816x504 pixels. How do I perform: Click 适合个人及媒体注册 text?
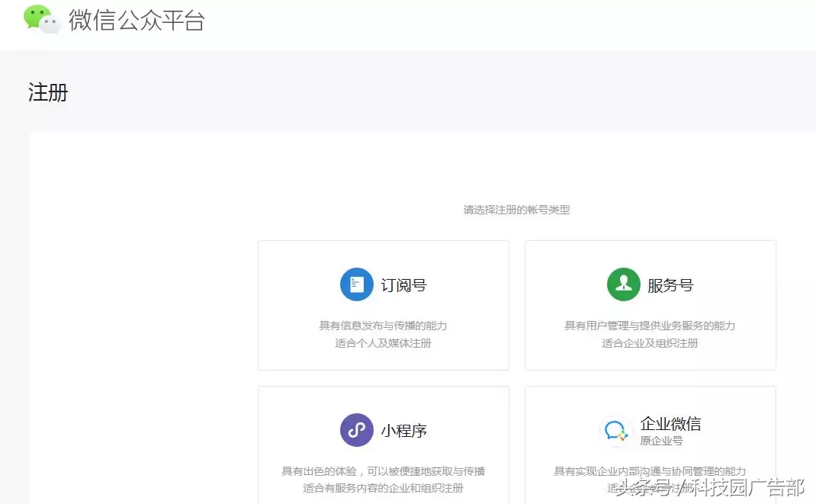coord(383,343)
